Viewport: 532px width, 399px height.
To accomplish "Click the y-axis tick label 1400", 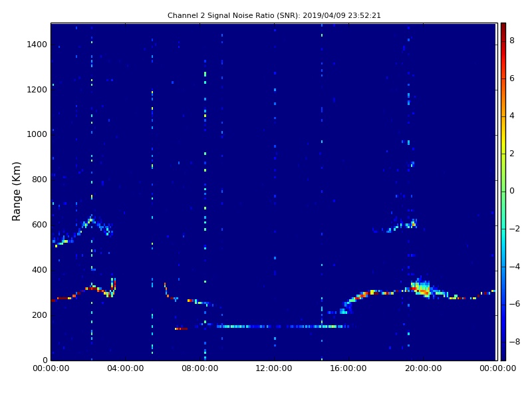I will pyautogui.click(x=37, y=45).
